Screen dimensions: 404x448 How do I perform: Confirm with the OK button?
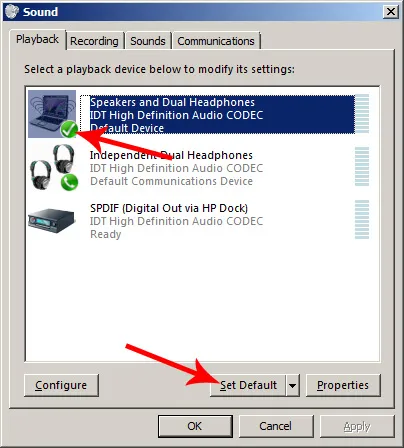coord(195,426)
